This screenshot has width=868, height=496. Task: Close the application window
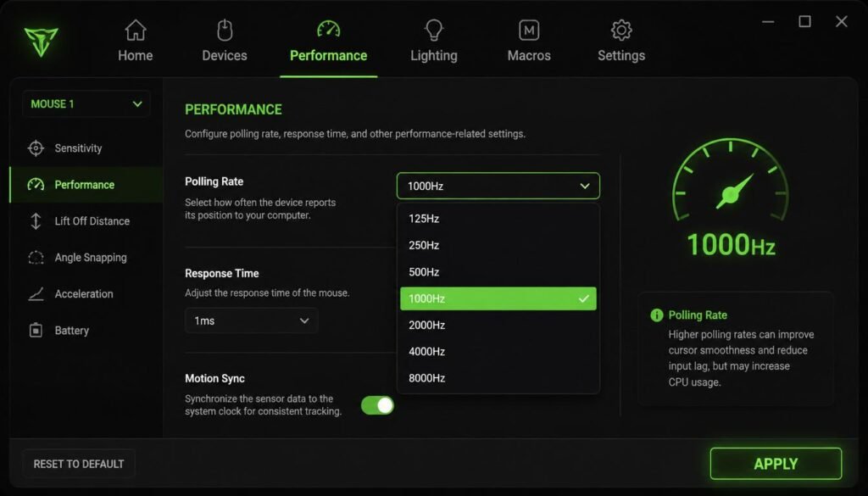coord(842,21)
